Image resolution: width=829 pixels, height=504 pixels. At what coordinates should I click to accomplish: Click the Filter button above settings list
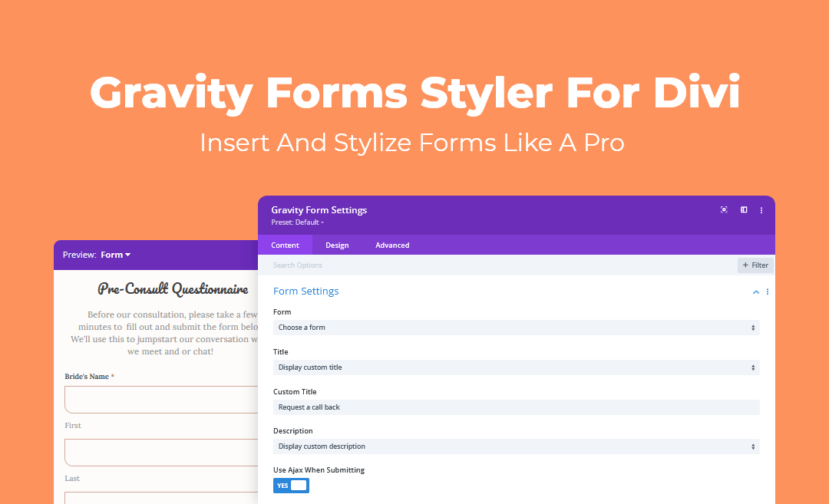[755, 265]
